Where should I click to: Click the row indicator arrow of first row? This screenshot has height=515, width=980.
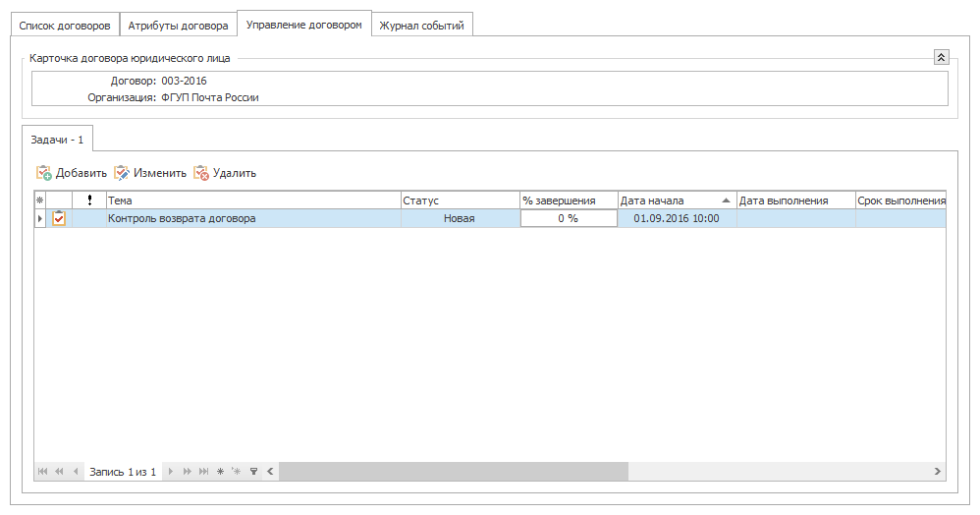pos(40,218)
